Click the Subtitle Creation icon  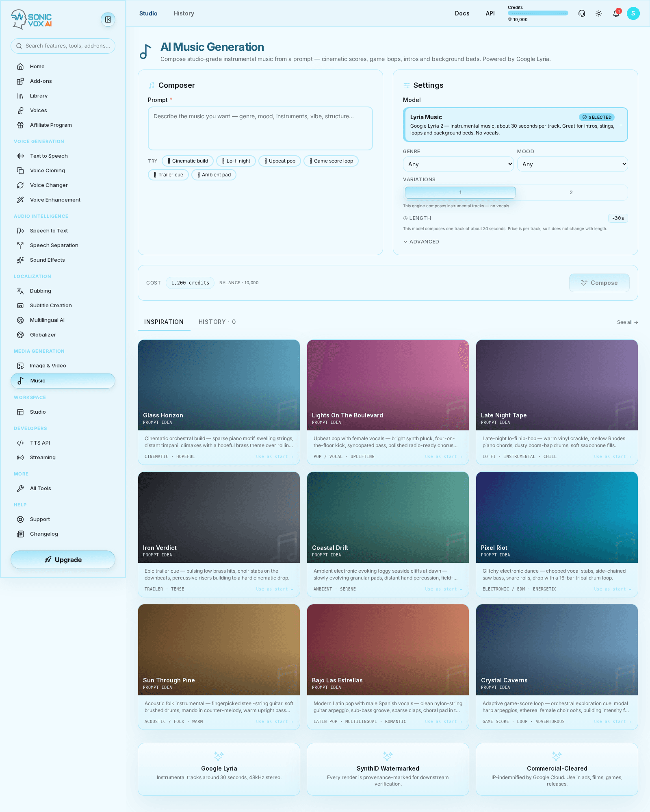pyautogui.click(x=20, y=306)
